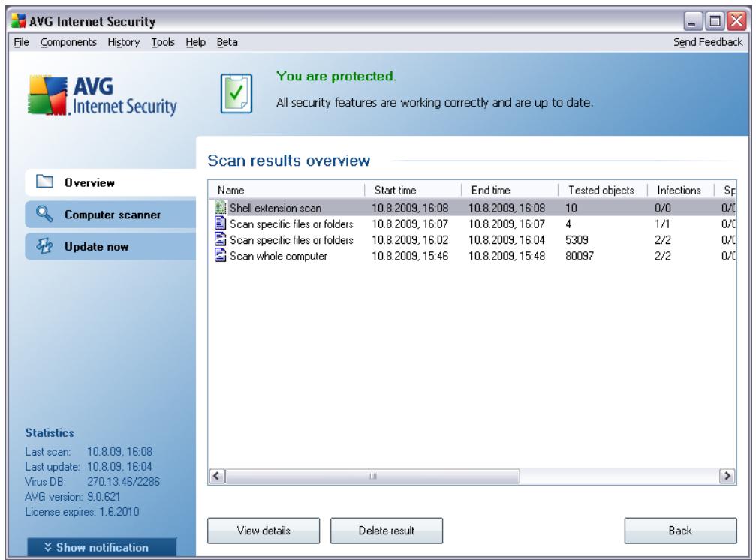Image resolution: width=756 pixels, height=560 pixels.
Task: Click the Send Feedback link
Action: tap(708, 42)
